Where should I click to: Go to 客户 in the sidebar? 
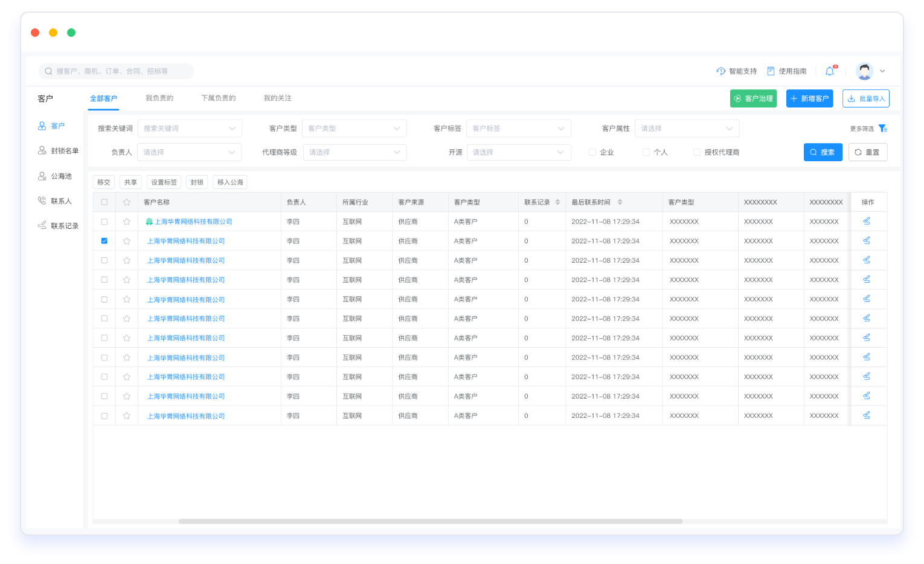coord(51,126)
